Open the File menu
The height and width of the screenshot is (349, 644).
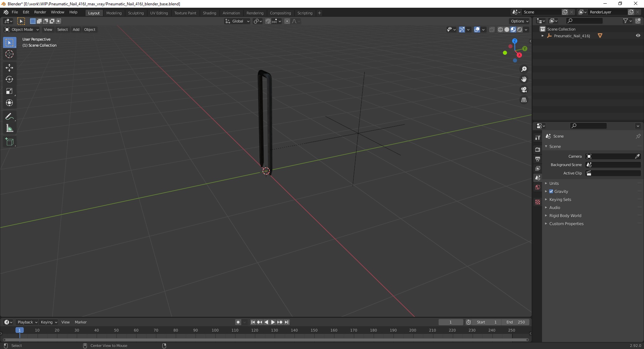click(x=15, y=12)
